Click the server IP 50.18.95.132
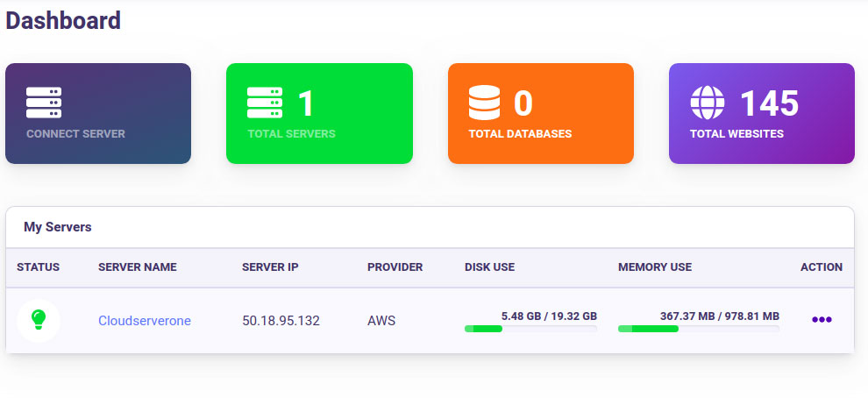The image size is (868, 398). [281, 321]
